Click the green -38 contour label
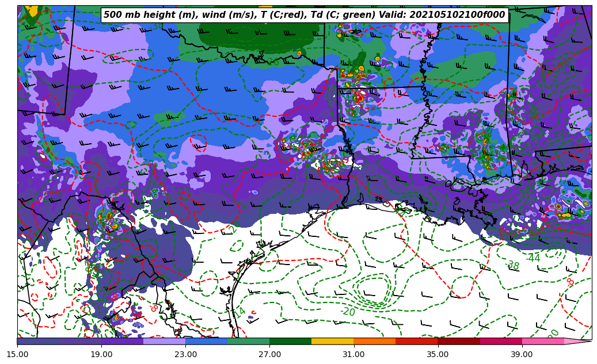The image size is (597, 364). click(x=512, y=265)
